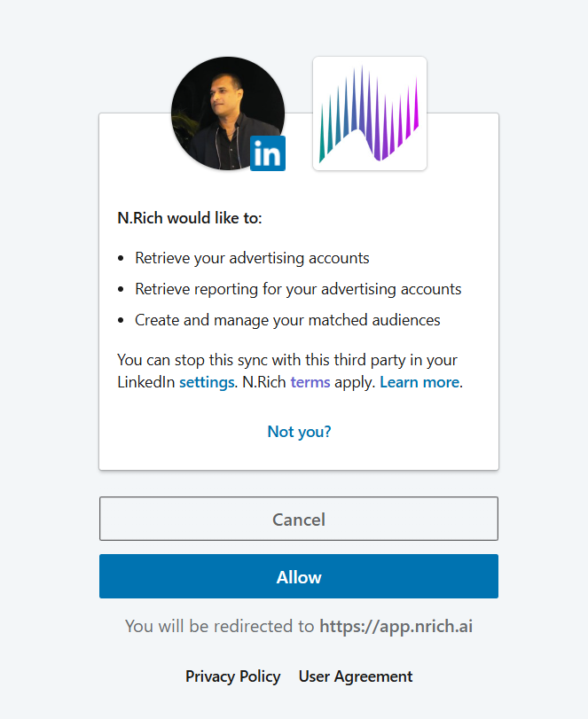The width and height of the screenshot is (588, 719).
Task: Decline the request using Cancel
Action: coord(299,519)
